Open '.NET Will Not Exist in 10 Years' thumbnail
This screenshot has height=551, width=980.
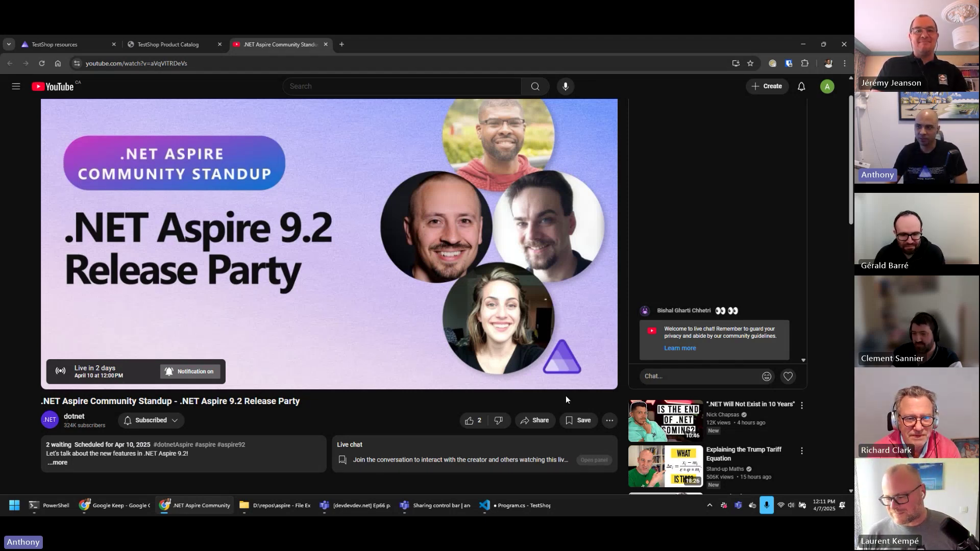click(x=666, y=421)
